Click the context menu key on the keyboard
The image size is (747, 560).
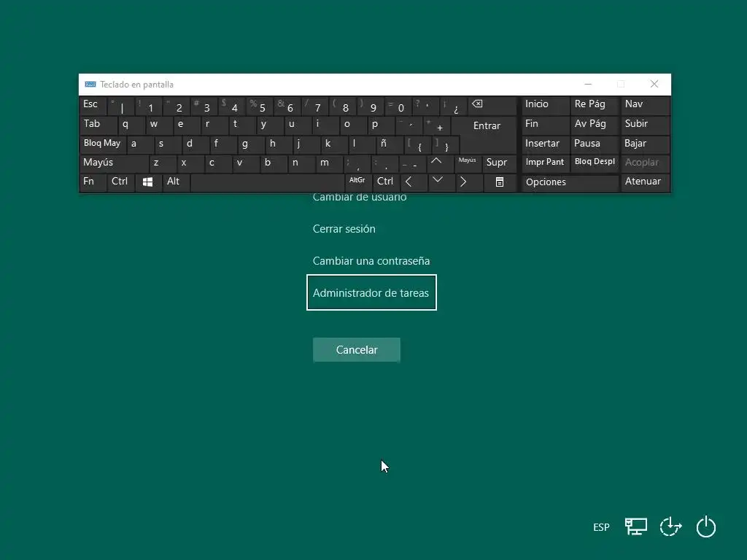pos(499,182)
